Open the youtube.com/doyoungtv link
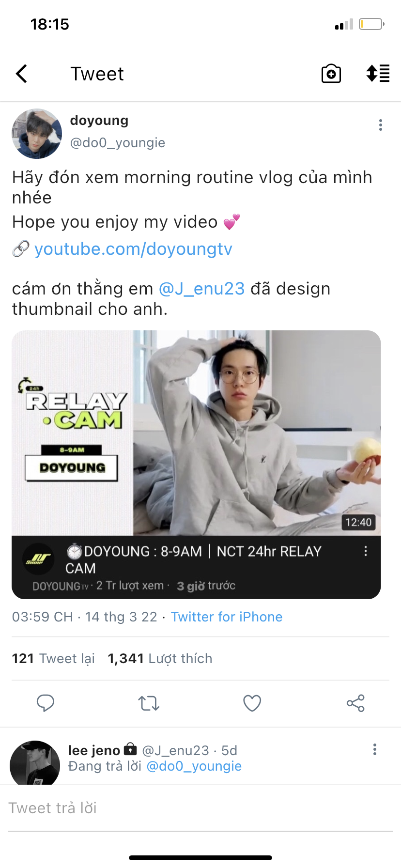This screenshot has width=401, height=868. 133,249
